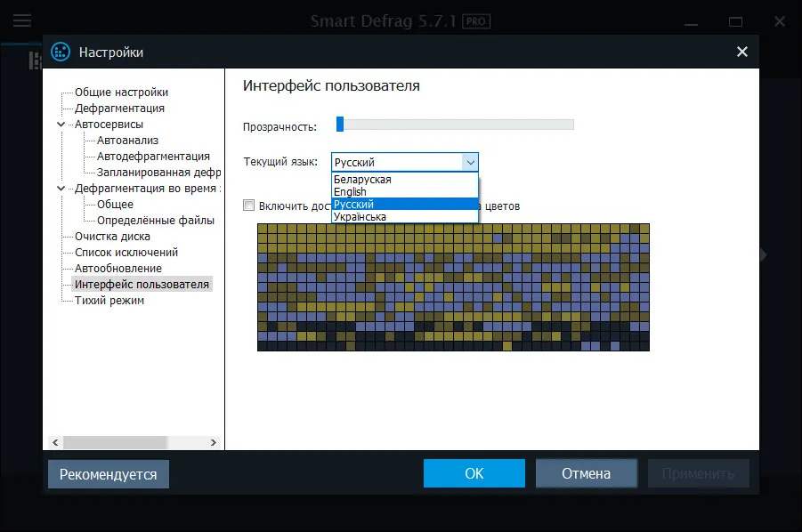
Task: Confirm settings with OK button
Action: coord(474,473)
